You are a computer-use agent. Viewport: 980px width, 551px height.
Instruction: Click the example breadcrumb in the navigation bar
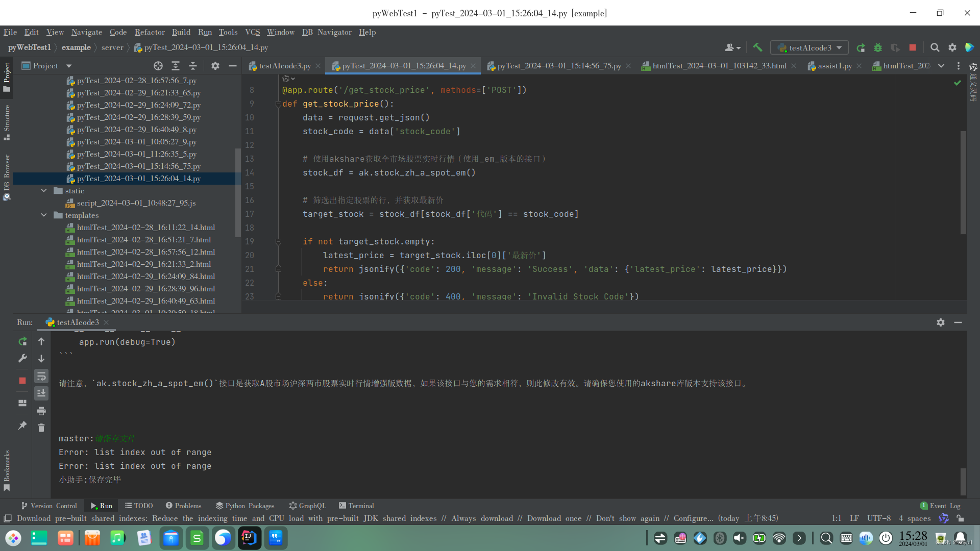click(x=76, y=47)
